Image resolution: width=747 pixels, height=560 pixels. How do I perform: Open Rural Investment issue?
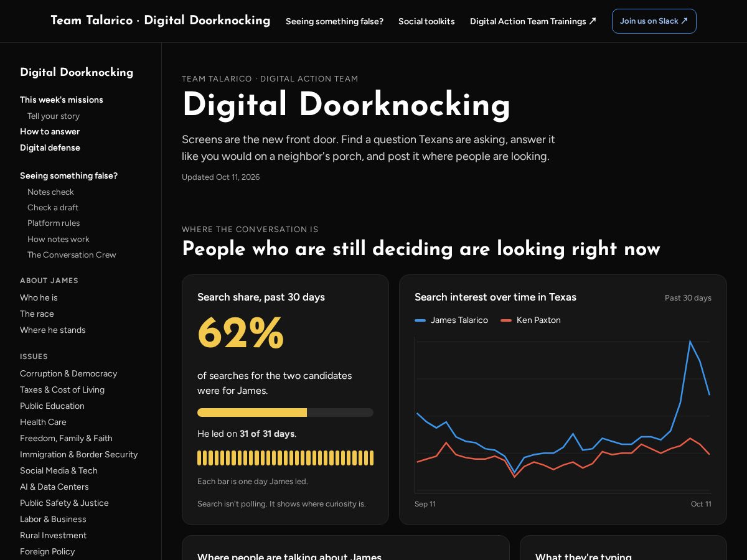53,535
